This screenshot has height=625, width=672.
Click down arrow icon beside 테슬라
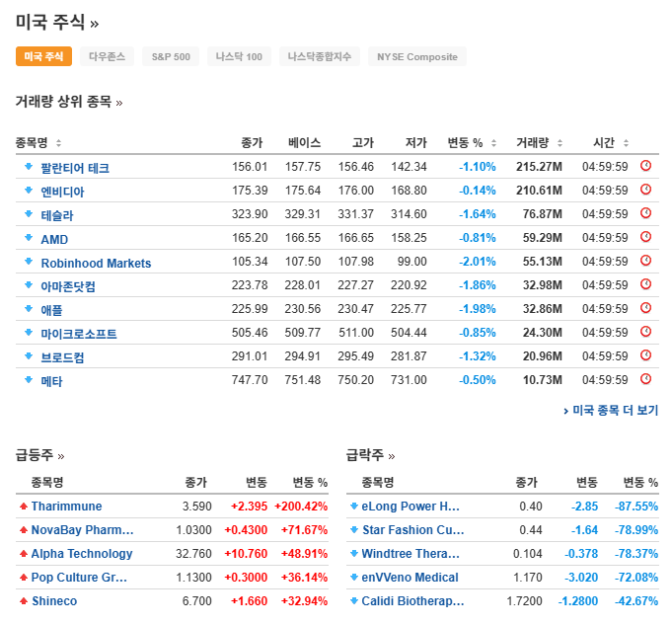pos(29,213)
